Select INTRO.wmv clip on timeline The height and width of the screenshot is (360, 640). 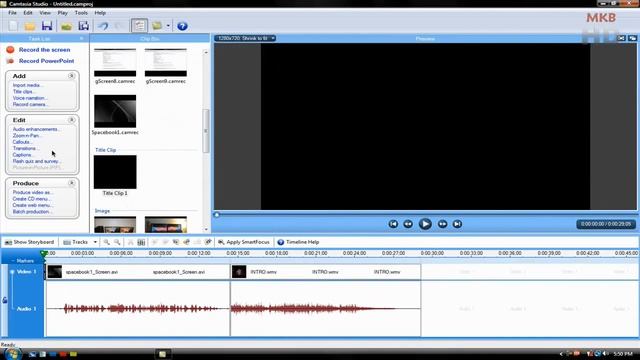(x=325, y=272)
